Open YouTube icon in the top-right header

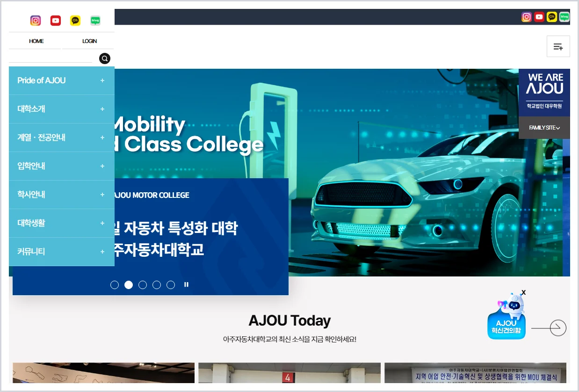coord(539,17)
